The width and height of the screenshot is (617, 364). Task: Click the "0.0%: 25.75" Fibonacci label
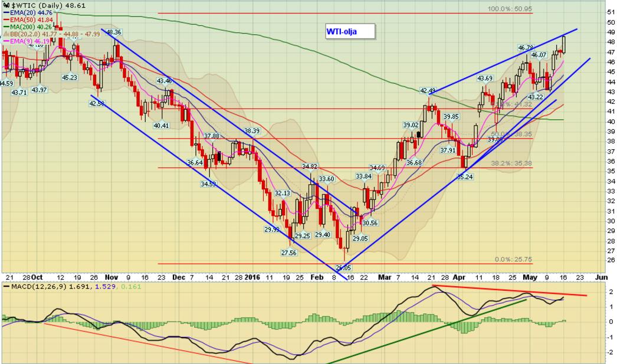[513, 260]
